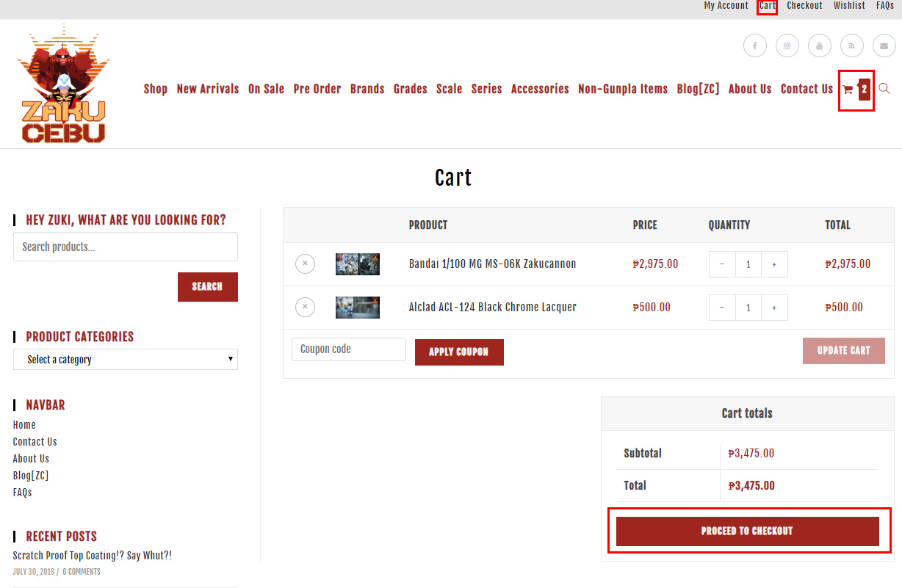The width and height of the screenshot is (902, 588).
Task: Open the search magnifier icon
Action: pos(884,89)
